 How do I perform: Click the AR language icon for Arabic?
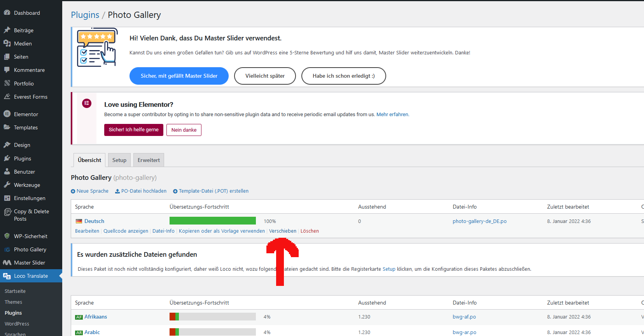79,333
